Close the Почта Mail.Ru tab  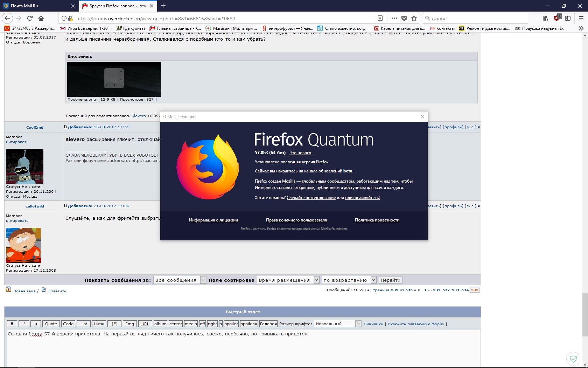[x=72, y=6]
